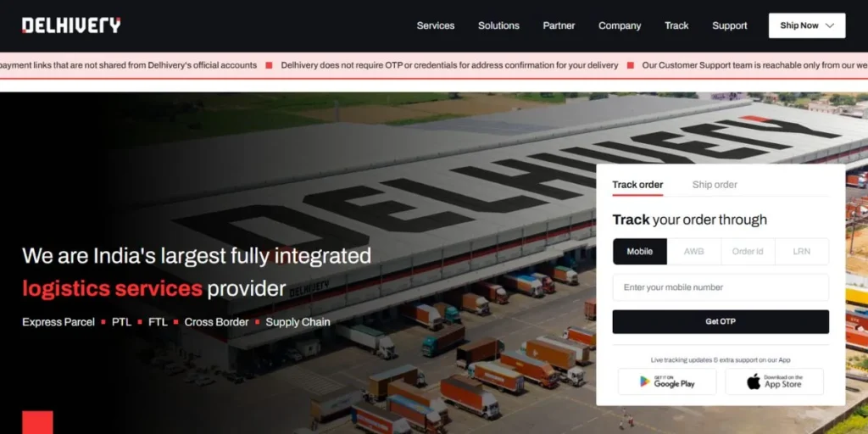Switch to the Ship order tab
868x434 pixels.
[x=715, y=185]
